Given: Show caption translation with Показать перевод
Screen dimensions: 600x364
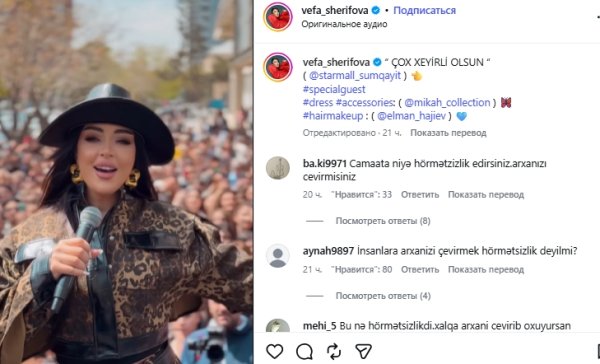Looking at the screenshot, I should [448, 133].
